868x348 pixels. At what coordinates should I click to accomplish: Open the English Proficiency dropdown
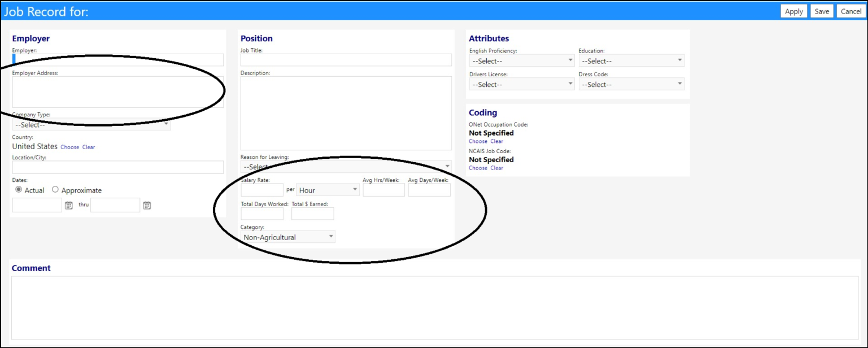522,60
